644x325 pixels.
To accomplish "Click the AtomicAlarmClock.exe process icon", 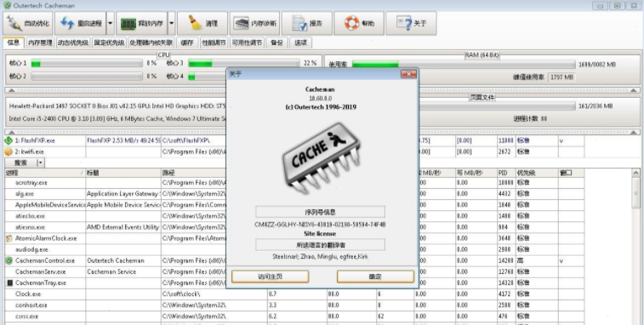I will 9,238.
